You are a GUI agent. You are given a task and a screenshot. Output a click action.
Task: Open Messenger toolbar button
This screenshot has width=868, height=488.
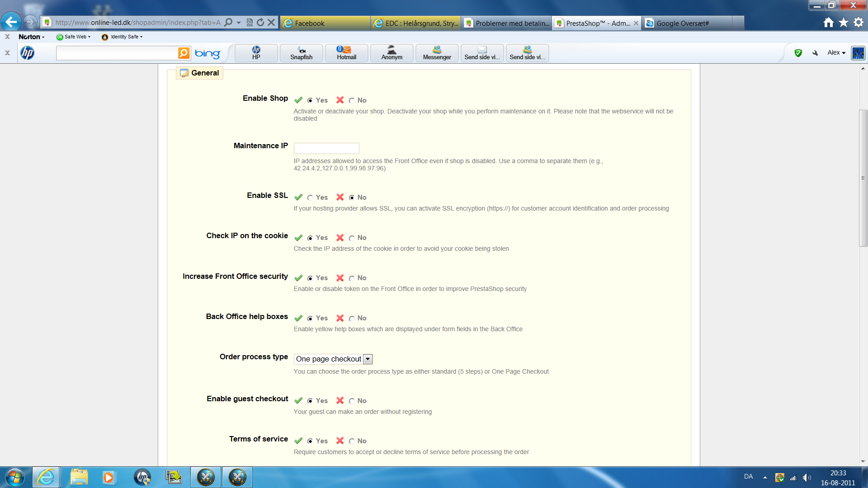(437, 53)
